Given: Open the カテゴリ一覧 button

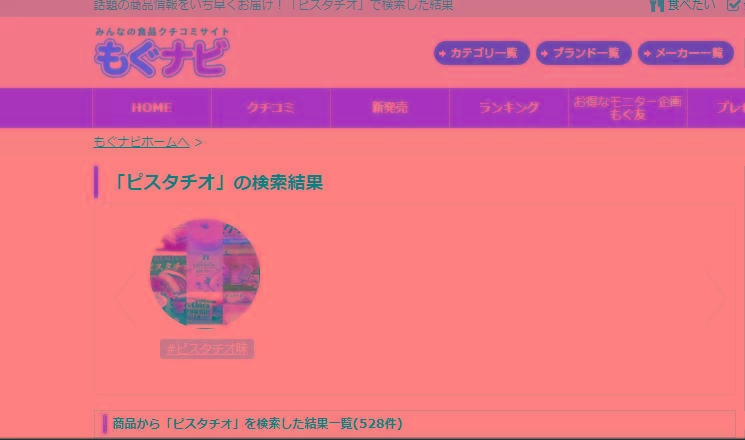Looking at the screenshot, I should [x=481, y=53].
